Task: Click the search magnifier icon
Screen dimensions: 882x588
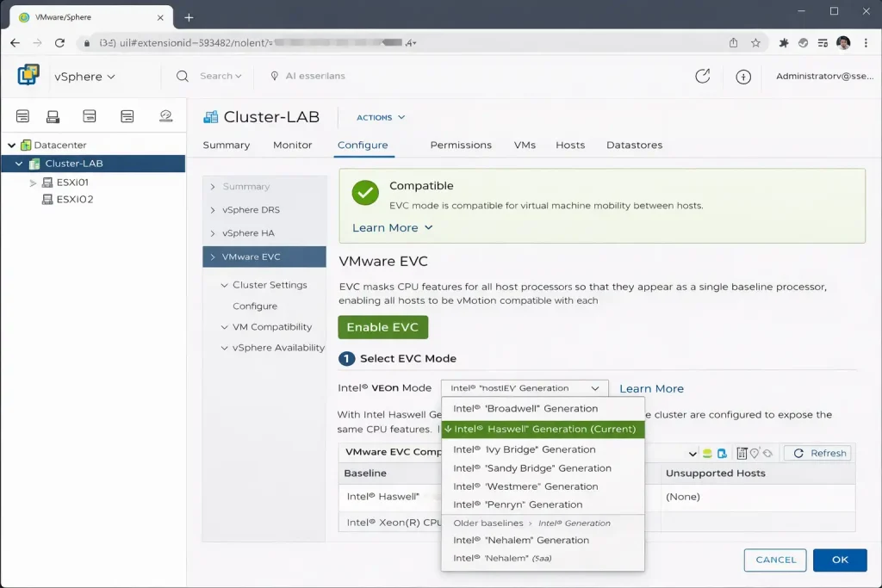Action: (183, 76)
